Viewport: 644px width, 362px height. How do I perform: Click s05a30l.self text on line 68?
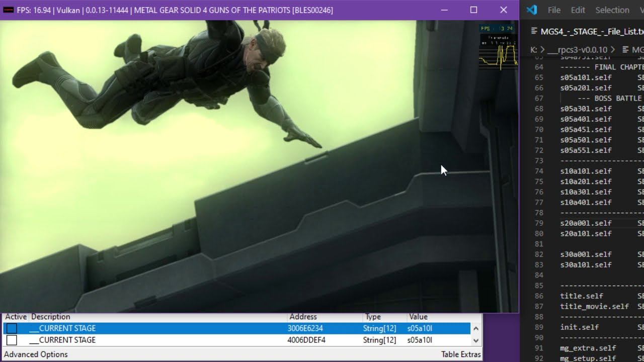(586, 109)
